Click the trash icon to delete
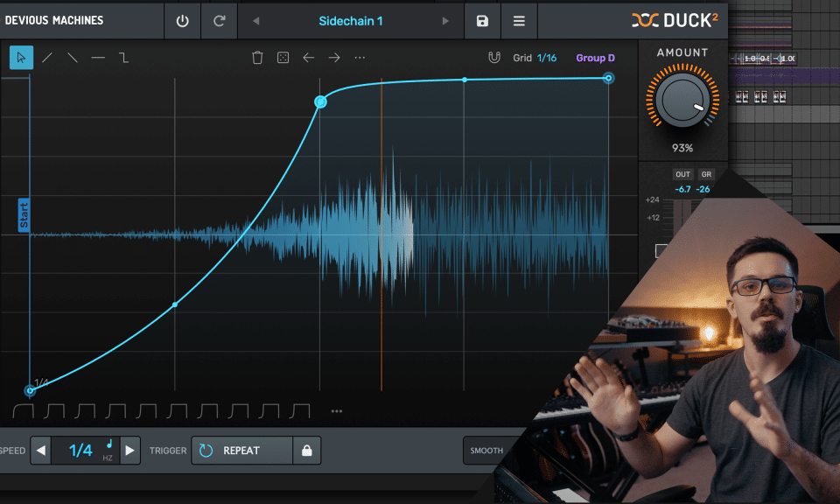 click(x=257, y=58)
